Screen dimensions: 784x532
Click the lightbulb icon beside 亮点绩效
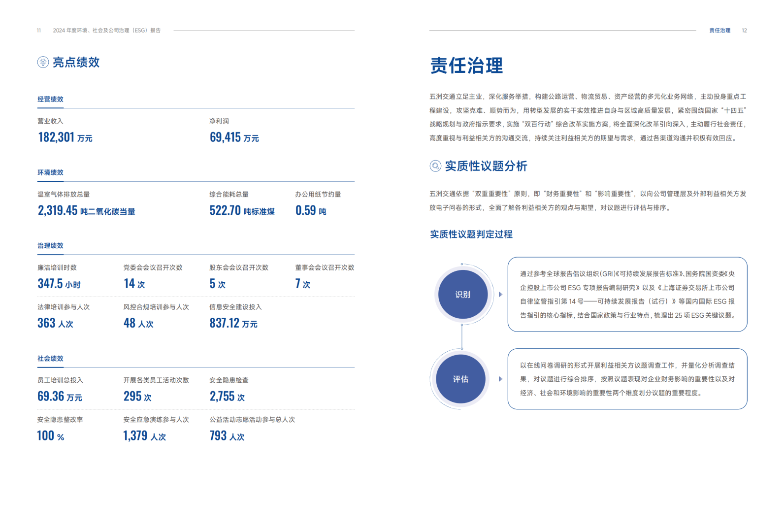[x=43, y=62]
